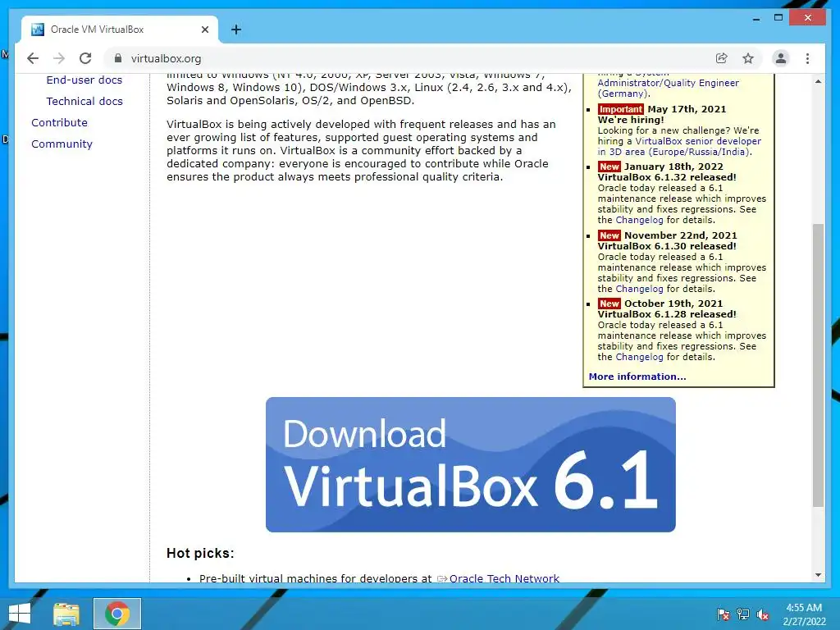840x630 pixels.
Task: Reload the VirtualBox page
Action: coord(85,58)
